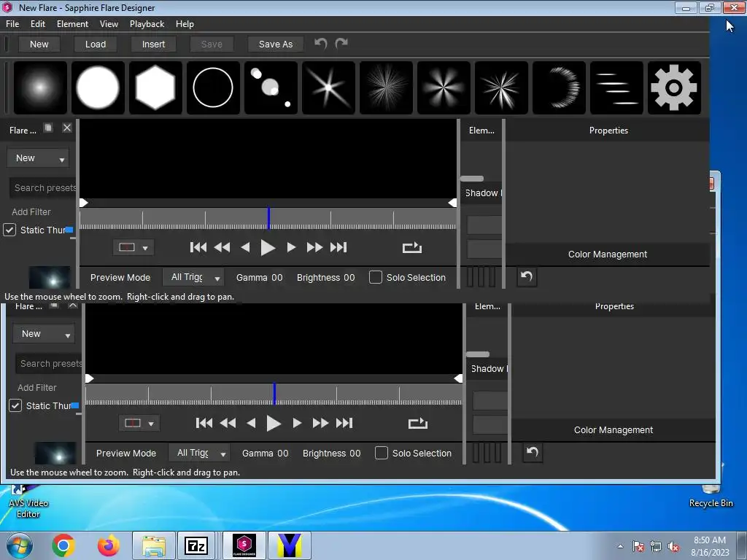Toggle upper Static Thumbnails checkbox
The height and width of the screenshot is (560, 747).
pos(9,230)
